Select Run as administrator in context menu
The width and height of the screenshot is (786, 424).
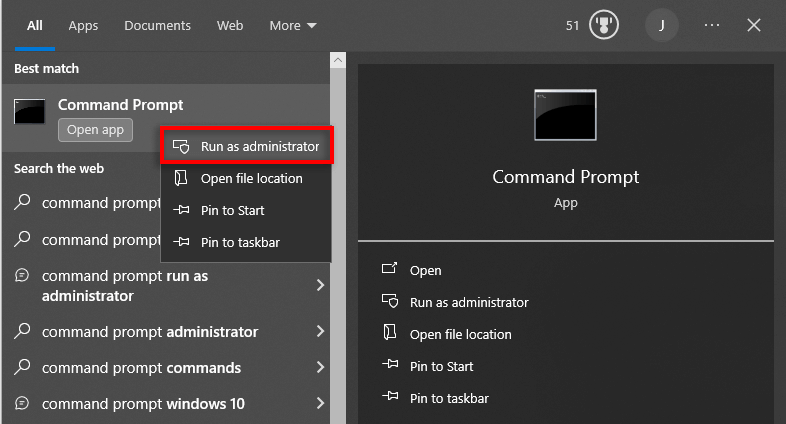point(246,146)
